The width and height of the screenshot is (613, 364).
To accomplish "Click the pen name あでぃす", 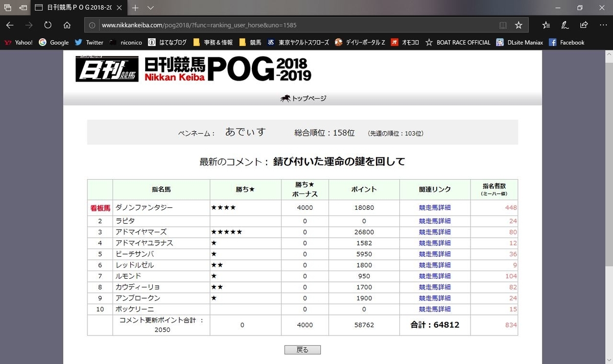I will [246, 132].
